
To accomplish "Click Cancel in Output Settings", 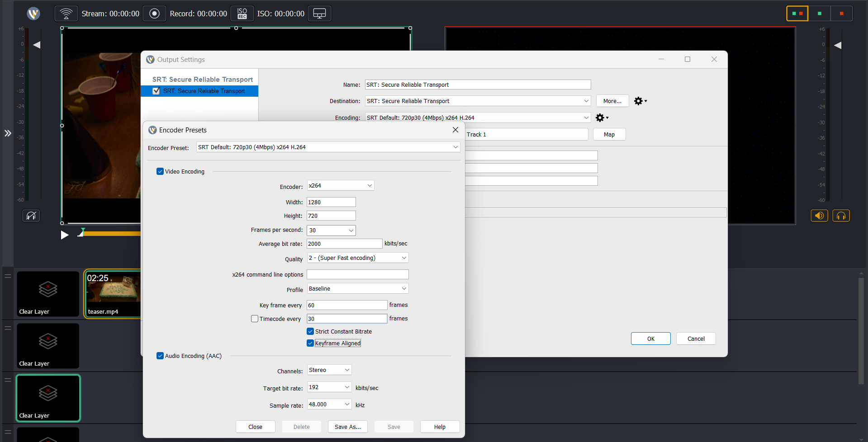I will click(x=696, y=339).
